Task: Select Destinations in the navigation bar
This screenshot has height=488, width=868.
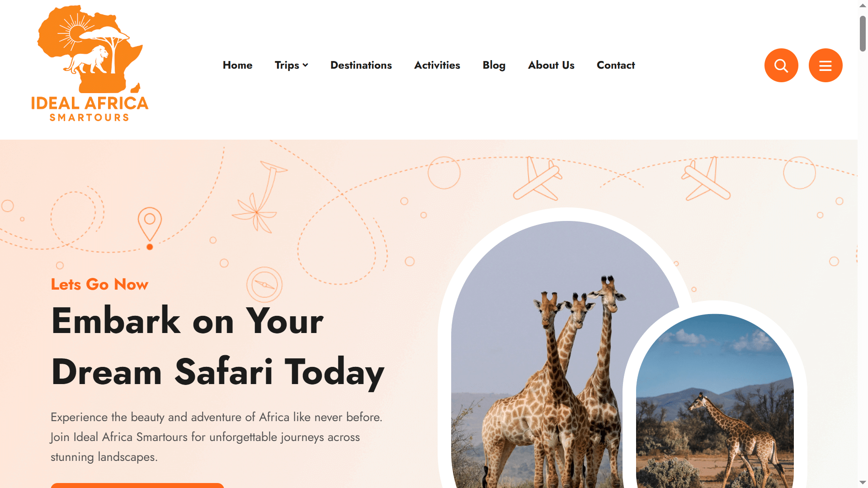Action: click(361, 65)
